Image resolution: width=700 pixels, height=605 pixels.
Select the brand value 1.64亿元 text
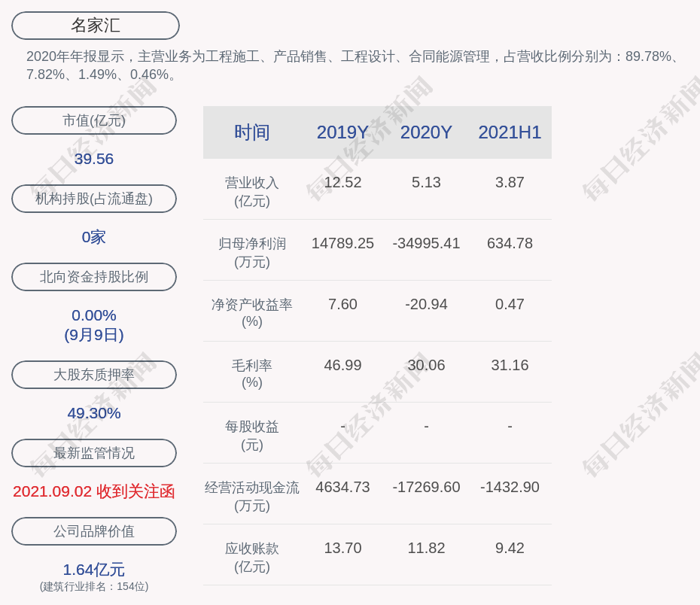[x=93, y=570]
